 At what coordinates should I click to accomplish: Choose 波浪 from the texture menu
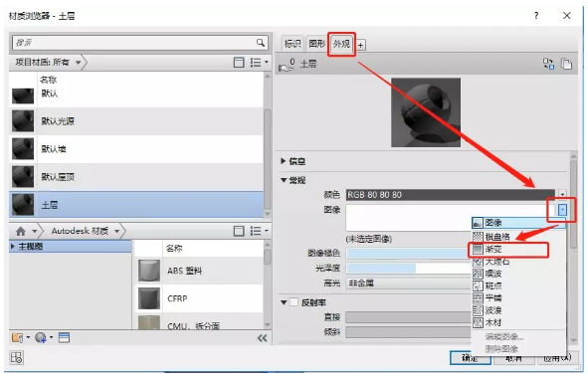pos(518,310)
